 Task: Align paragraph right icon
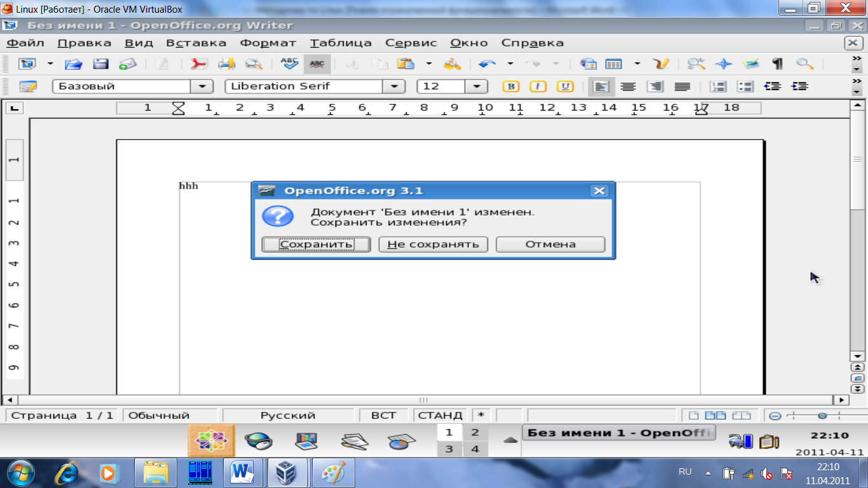655,86
